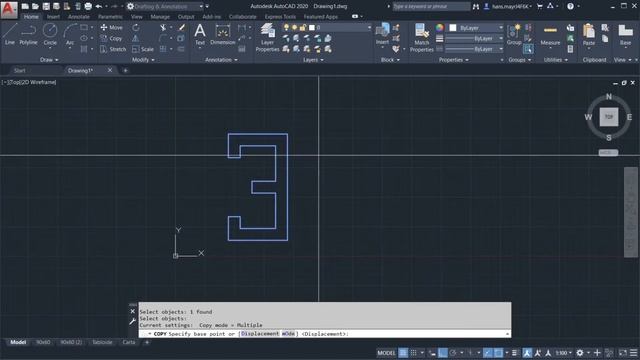This screenshot has width=640, height=360.
Task: Expand the Layers panel
Action: pyautogui.click(x=313, y=60)
